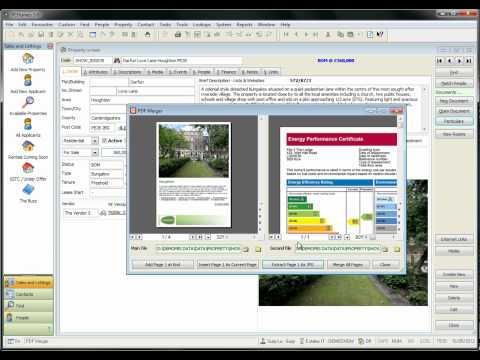The height and width of the screenshot is (360, 480).
Task: Click PDF Merger entry in status bar
Action: (x=37, y=341)
